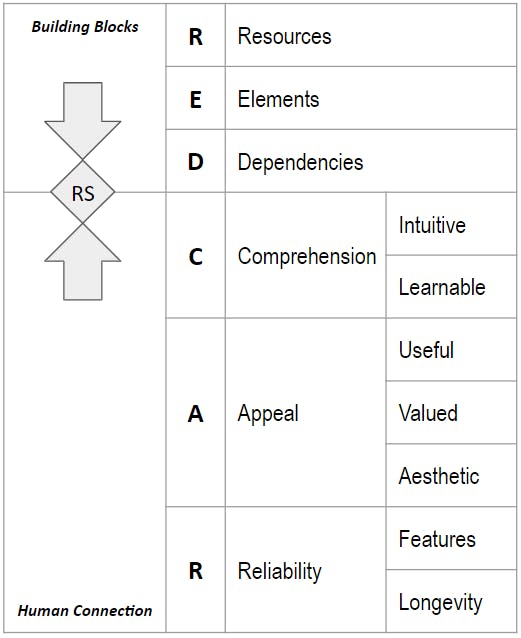The height and width of the screenshot is (638, 521).
Task: Click the upward pointing arrow shape
Action: click(83, 262)
